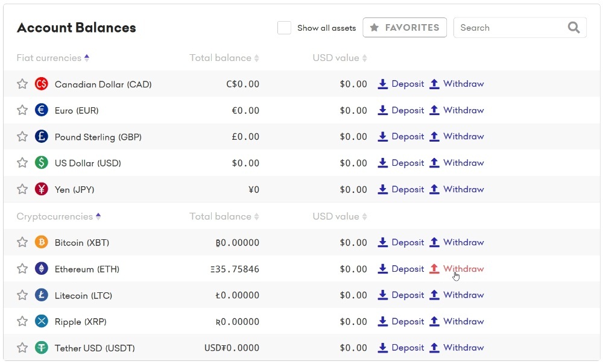Screen dimensions: 603x364
Task: Click the Bitcoin orange icon
Action: pos(42,242)
